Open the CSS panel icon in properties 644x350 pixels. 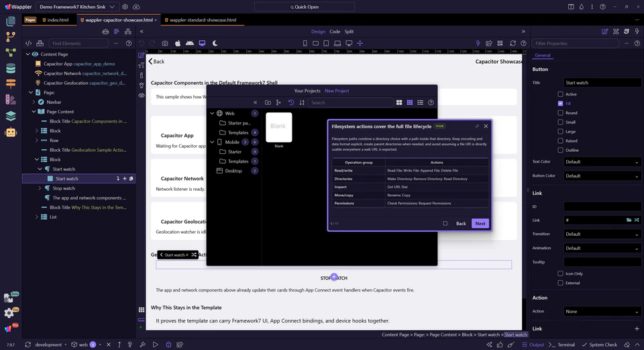click(627, 32)
